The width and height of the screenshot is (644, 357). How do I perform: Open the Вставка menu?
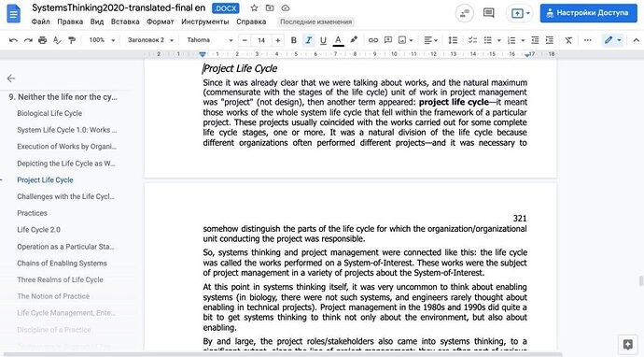click(125, 21)
